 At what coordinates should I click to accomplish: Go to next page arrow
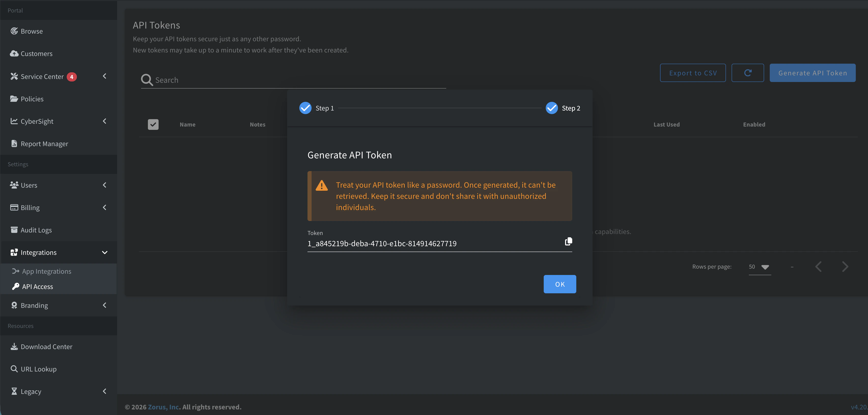tap(845, 267)
